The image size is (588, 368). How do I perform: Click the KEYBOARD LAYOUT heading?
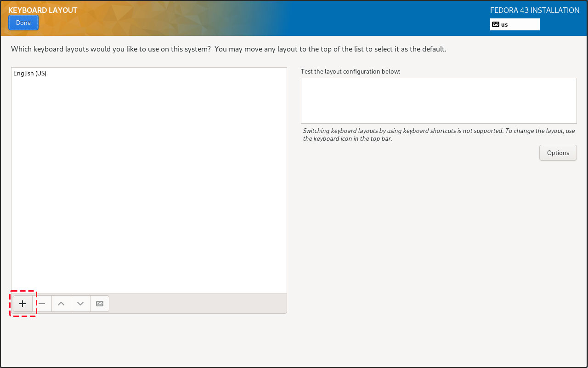pos(43,10)
